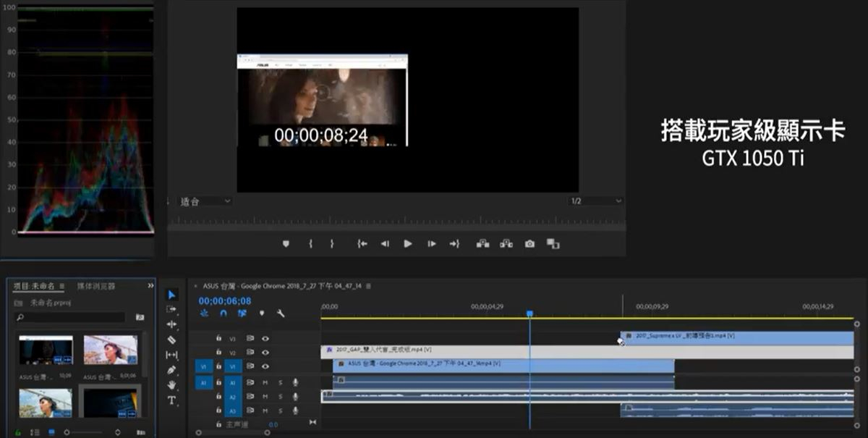The width and height of the screenshot is (868, 438).
Task: Step back one frame
Action: 385,244
